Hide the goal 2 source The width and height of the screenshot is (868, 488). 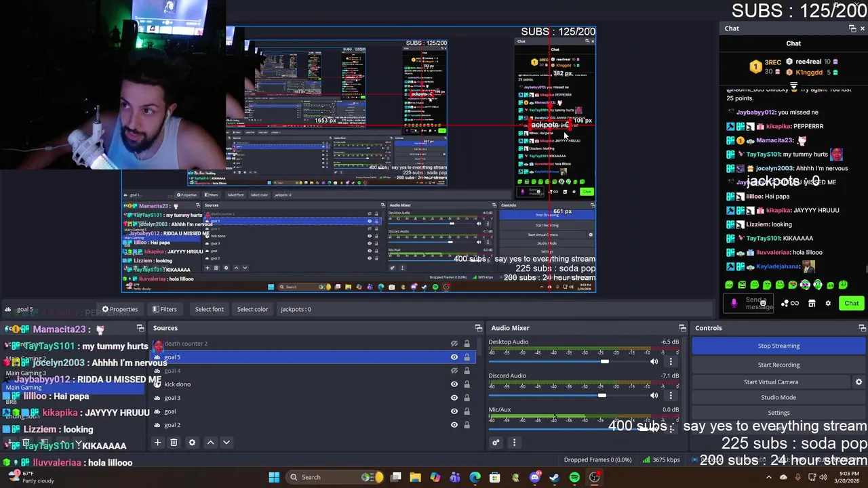(454, 425)
